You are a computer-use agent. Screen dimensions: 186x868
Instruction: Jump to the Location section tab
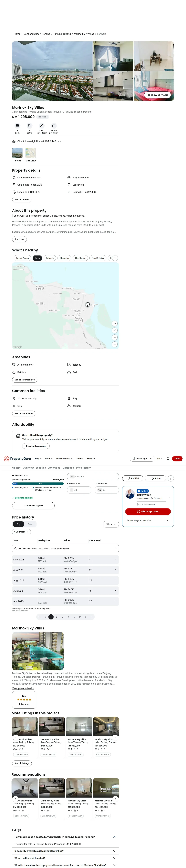coord(41,468)
